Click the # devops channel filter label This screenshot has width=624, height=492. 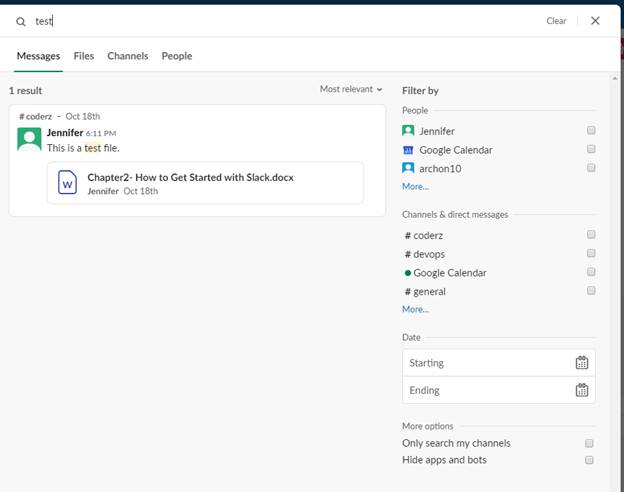click(x=425, y=254)
